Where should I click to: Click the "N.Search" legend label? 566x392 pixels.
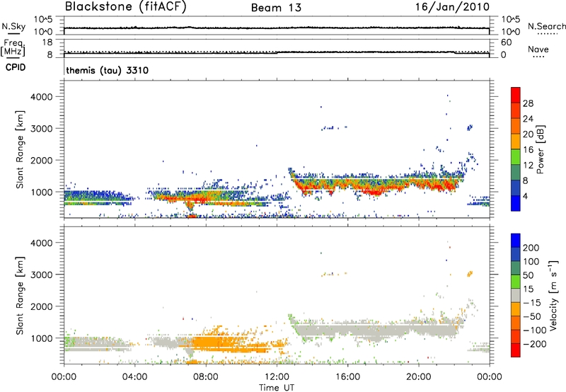pyautogui.click(x=546, y=26)
